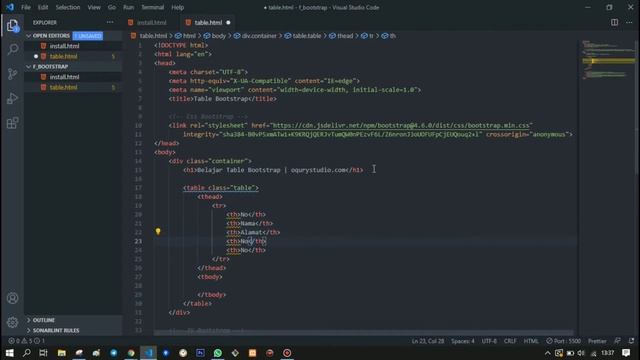The height and width of the screenshot is (360, 640).
Task: Open Explorer panel ellipsis menu
Action: tap(110, 22)
